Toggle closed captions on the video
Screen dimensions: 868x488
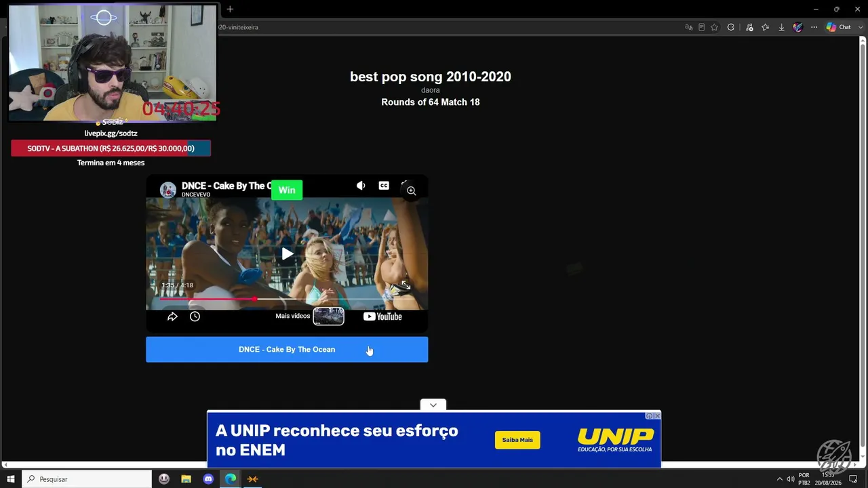coord(384,186)
